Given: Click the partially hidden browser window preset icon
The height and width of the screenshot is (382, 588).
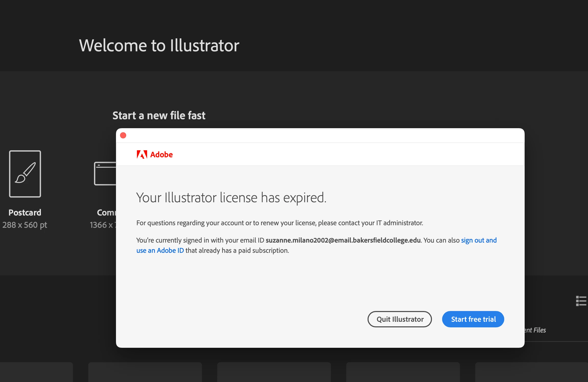Looking at the screenshot, I should (x=105, y=174).
